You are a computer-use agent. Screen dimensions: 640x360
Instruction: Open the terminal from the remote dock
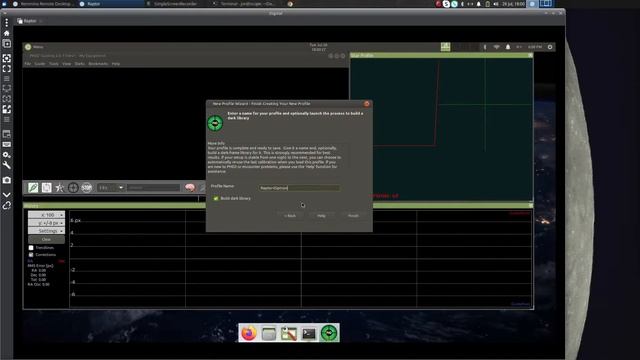click(309, 333)
